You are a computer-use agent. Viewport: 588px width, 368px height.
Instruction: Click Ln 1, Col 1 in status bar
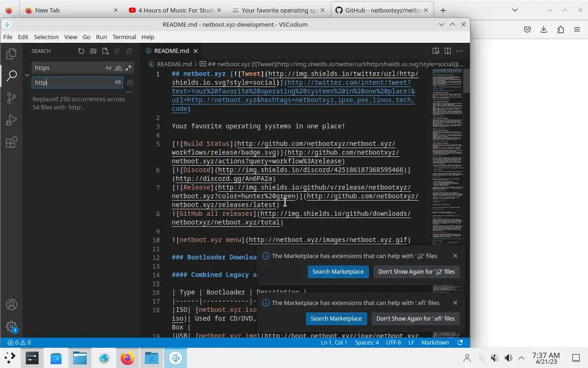334,343
